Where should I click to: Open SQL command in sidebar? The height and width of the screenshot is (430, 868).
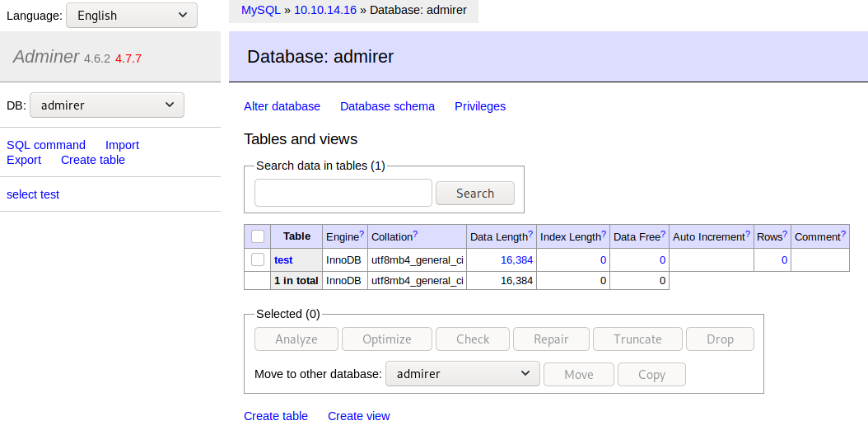pos(46,145)
